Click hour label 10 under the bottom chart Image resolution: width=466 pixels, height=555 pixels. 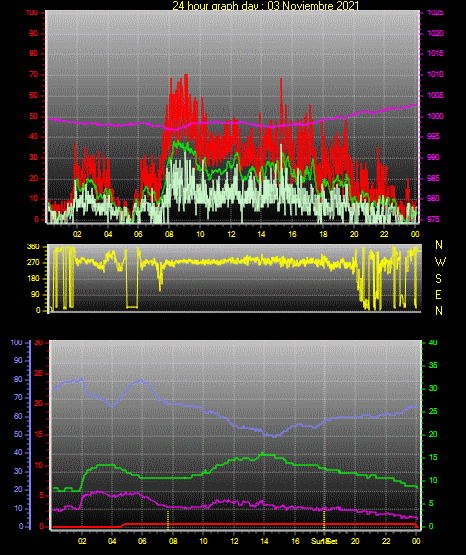(203, 541)
